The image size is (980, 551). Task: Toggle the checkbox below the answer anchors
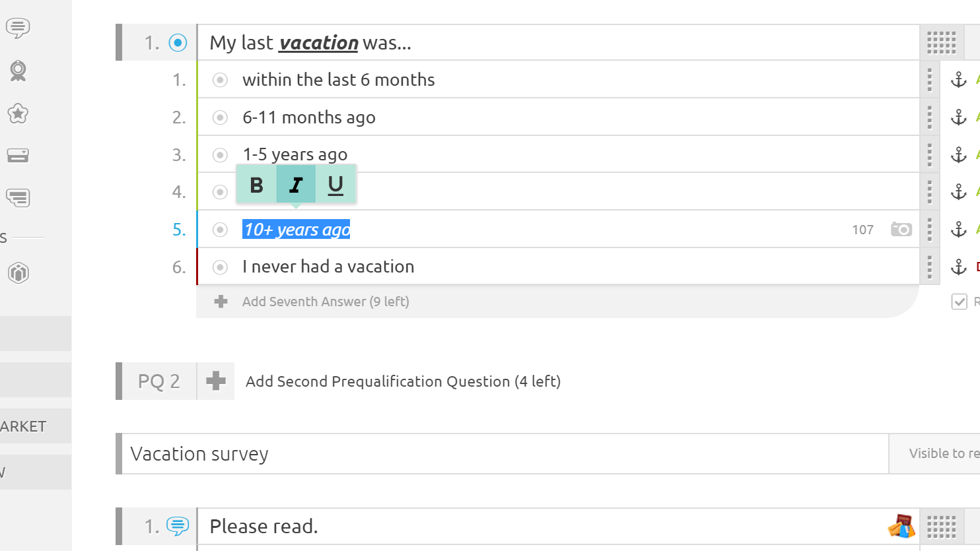point(959,302)
